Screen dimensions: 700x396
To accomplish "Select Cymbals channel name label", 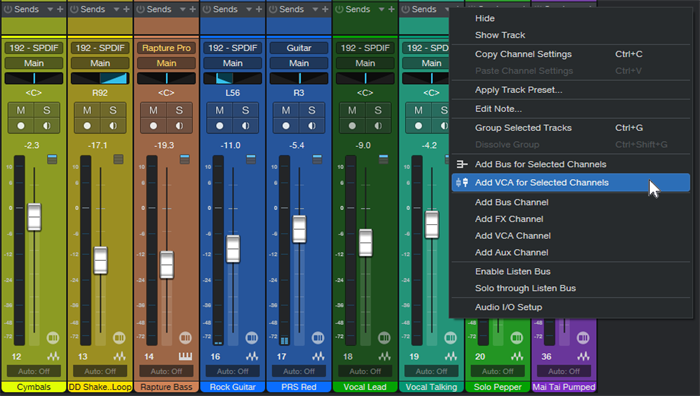I will [34, 387].
